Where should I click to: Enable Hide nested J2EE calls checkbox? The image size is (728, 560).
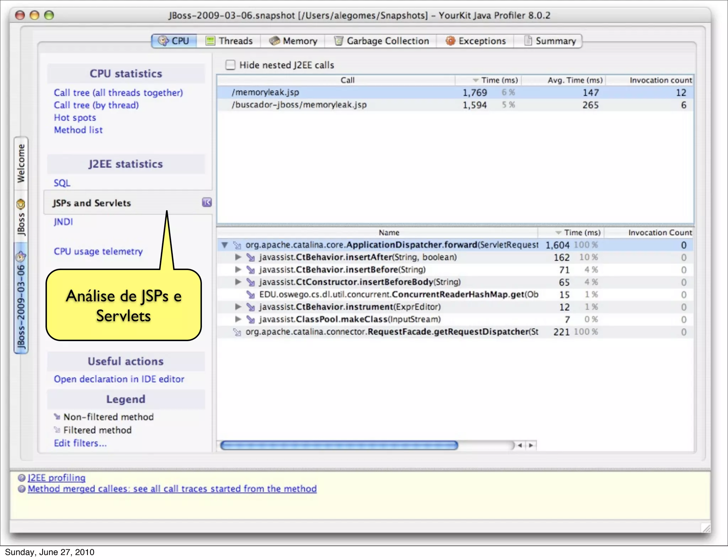tap(230, 65)
